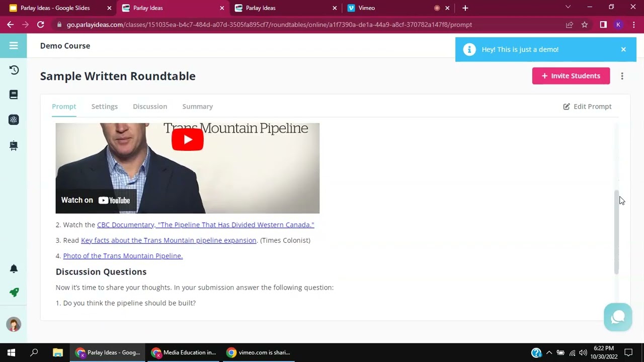Click the address bar URL

269,25
